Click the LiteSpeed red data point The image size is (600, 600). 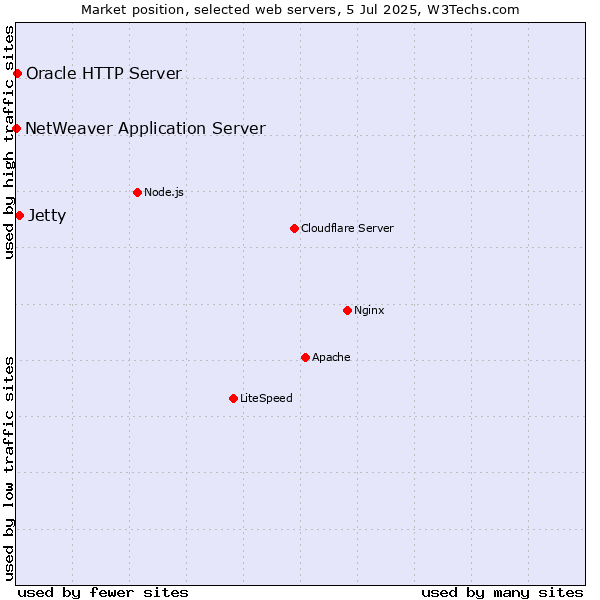233,399
